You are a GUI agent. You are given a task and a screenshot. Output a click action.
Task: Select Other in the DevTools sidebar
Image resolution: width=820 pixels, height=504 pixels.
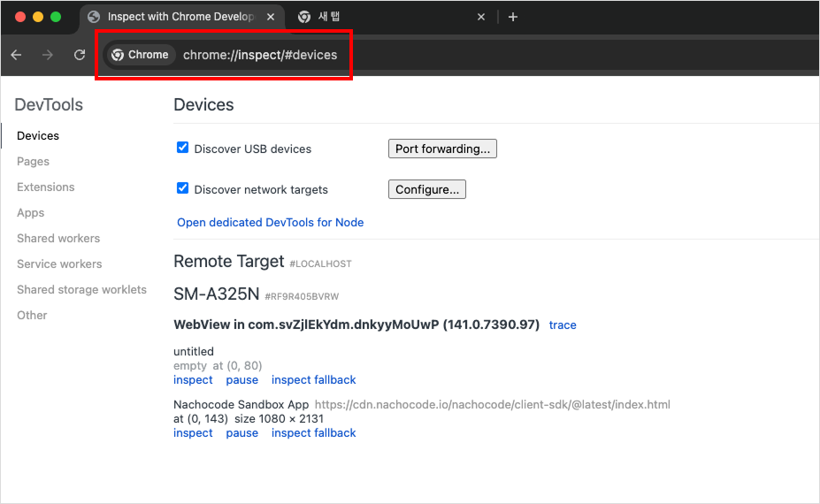[x=32, y=316]
